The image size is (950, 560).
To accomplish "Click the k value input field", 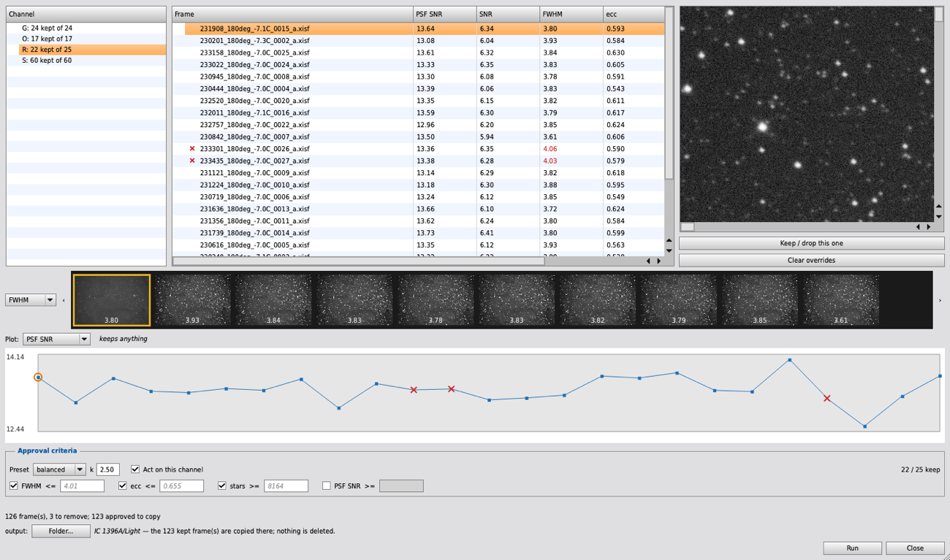I will click(x=108, y=469).
